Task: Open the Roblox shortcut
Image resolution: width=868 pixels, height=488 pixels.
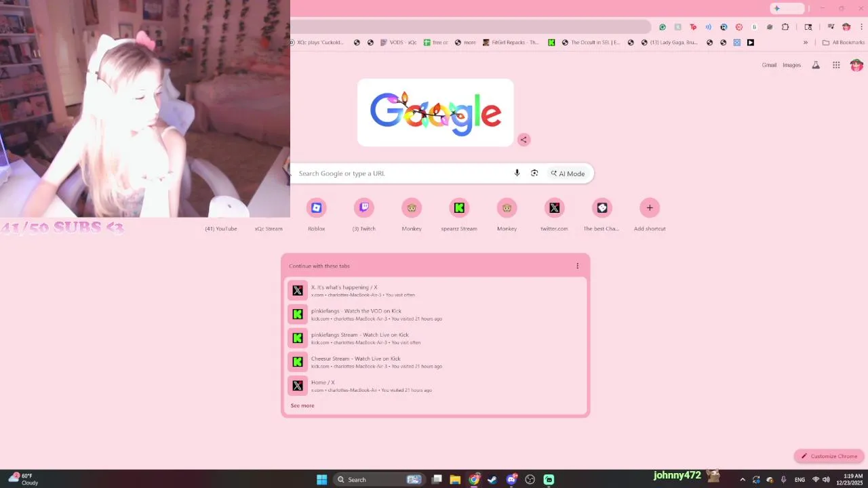Action: (x=317, y=208)
